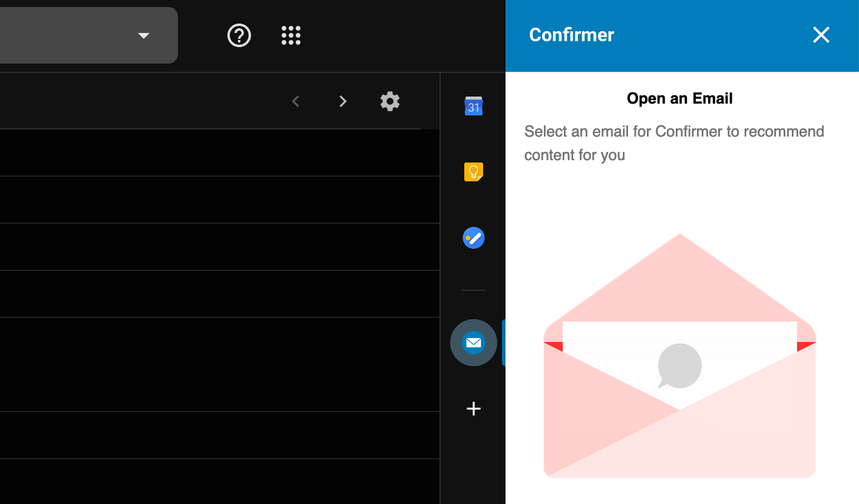Open Google Keep side panel icon
Screen dimensions: 859x504
point(474,172)
